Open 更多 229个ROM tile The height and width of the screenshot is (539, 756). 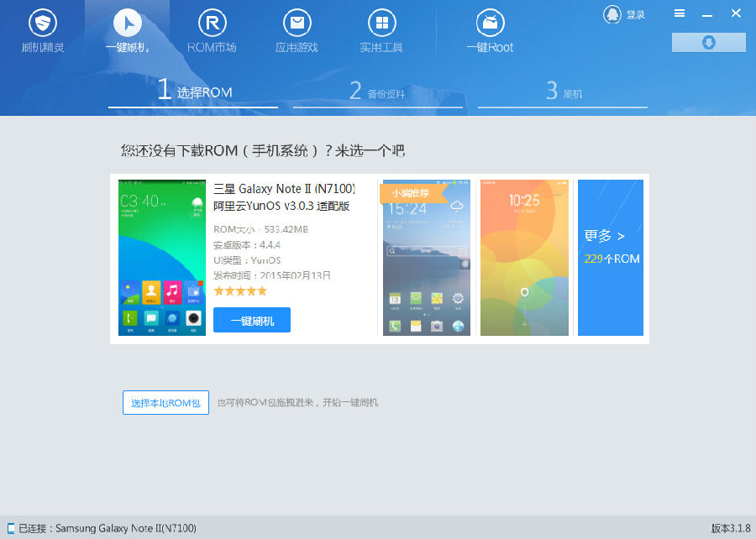tap(611, 258)
